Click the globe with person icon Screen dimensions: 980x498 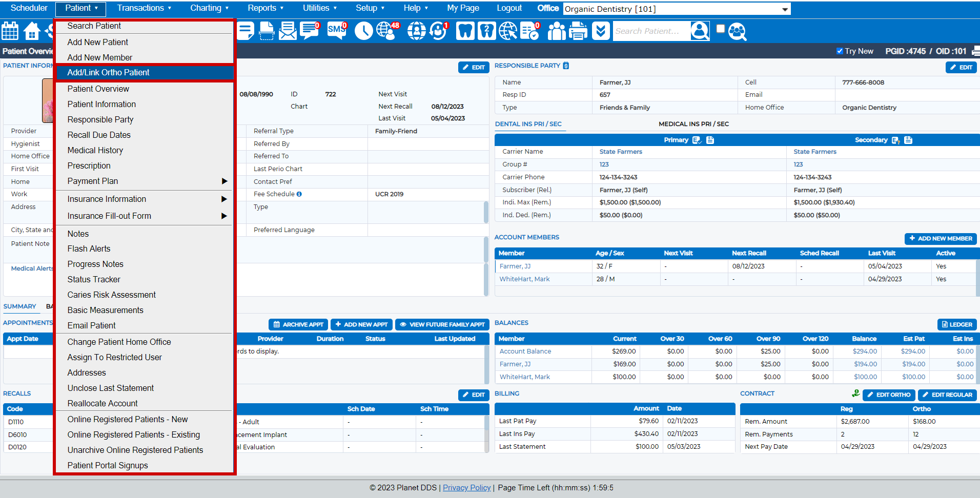pyautogui.click(x=416, y=31)
